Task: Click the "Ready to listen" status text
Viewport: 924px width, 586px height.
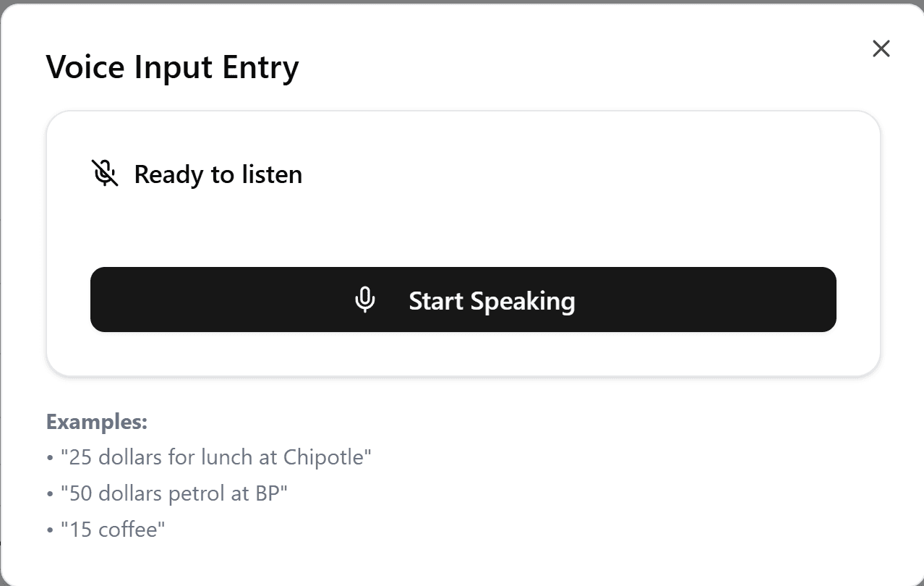Action: [x=218, y=174]
